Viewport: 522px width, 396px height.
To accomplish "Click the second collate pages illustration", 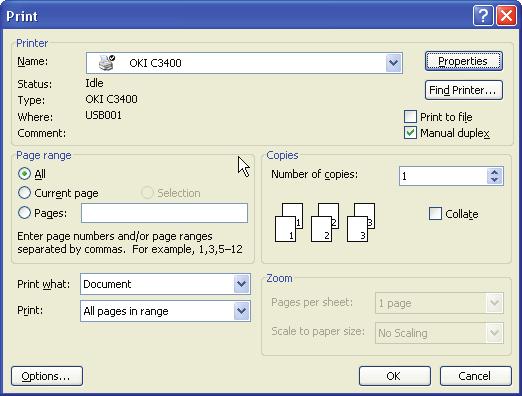I will [x=325, y=222].
